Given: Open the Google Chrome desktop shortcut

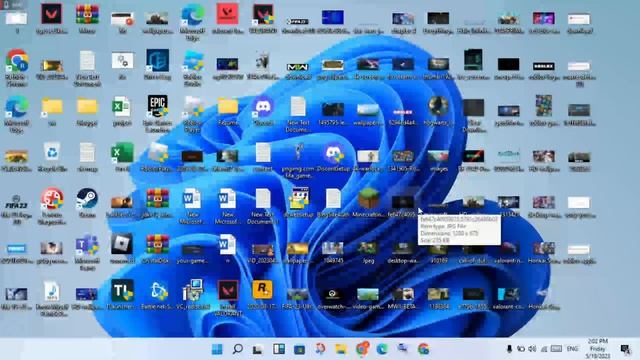Looking at the screenshot, I should pyautogui.click(x=16, y=61).
